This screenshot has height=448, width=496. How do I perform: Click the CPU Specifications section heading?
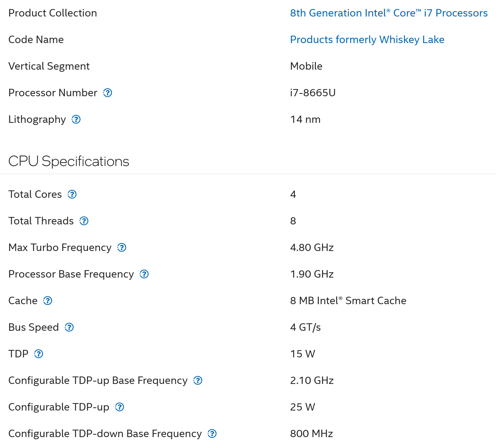69,161
